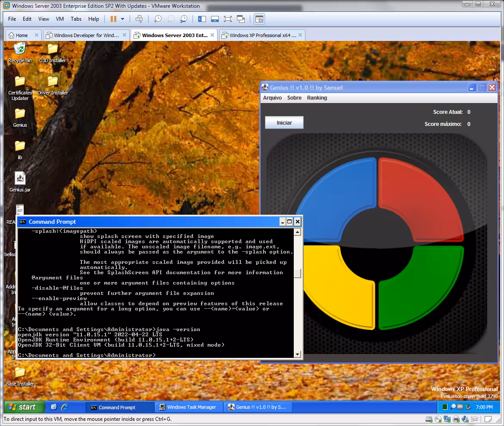This screenshot has height=426, width=504.
Task: Take a snapshot using clock-plus icon
Action: point(158,19)
